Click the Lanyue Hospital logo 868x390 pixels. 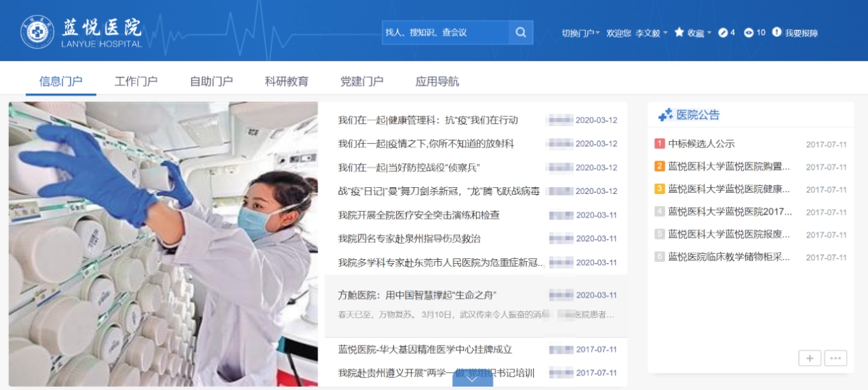click(82, 32)
